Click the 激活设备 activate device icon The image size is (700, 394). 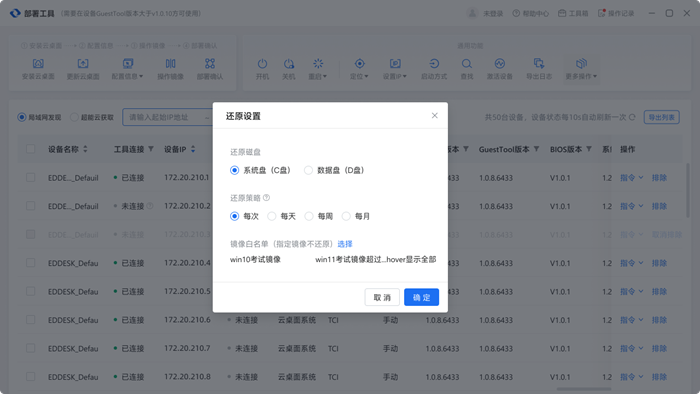[x=500, y=64]
